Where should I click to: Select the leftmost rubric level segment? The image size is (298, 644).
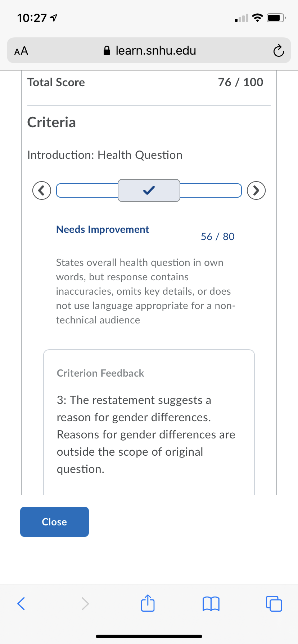(87, 190)
